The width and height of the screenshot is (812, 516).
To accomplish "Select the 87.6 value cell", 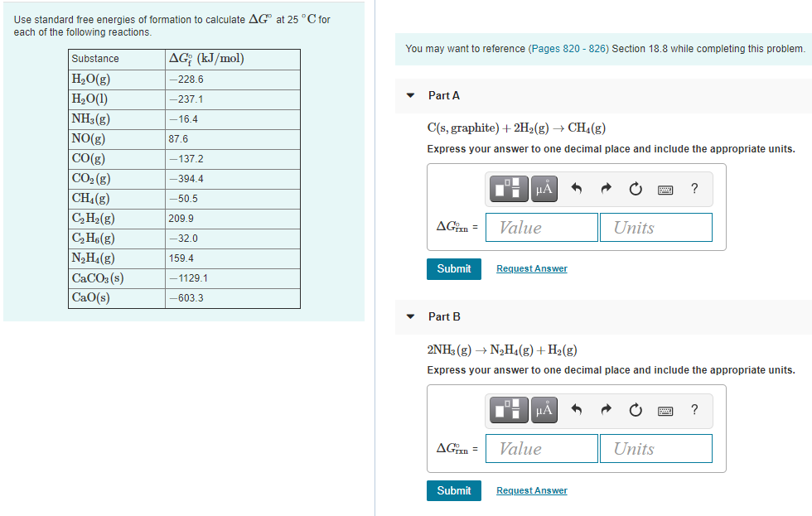I will click(233, 139).
